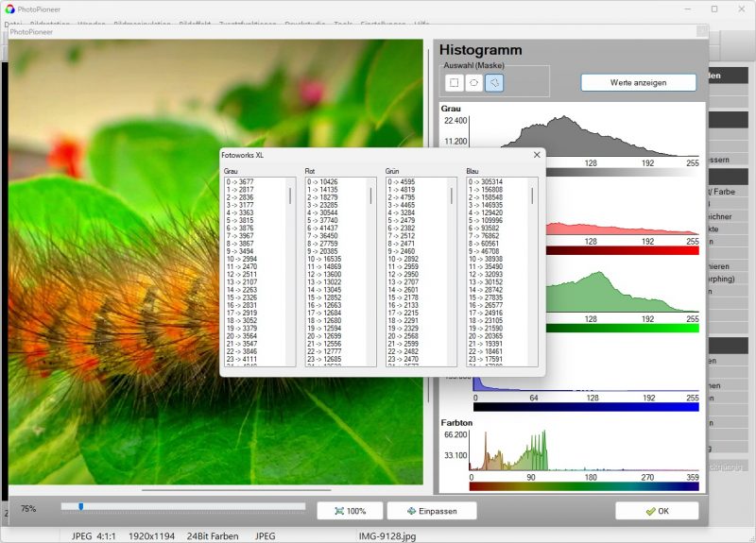Select row '16 -> 2831' in Grau list
Screen dimensions: 756x543
(x=242, y=305)
